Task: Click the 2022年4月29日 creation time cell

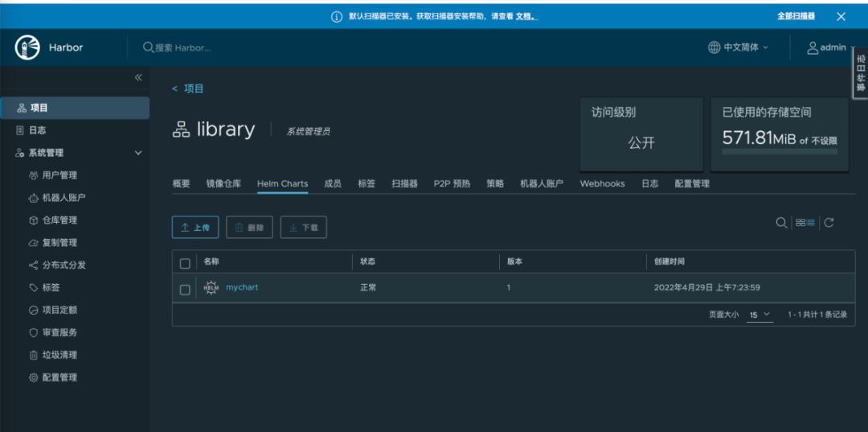Action: 707,288
